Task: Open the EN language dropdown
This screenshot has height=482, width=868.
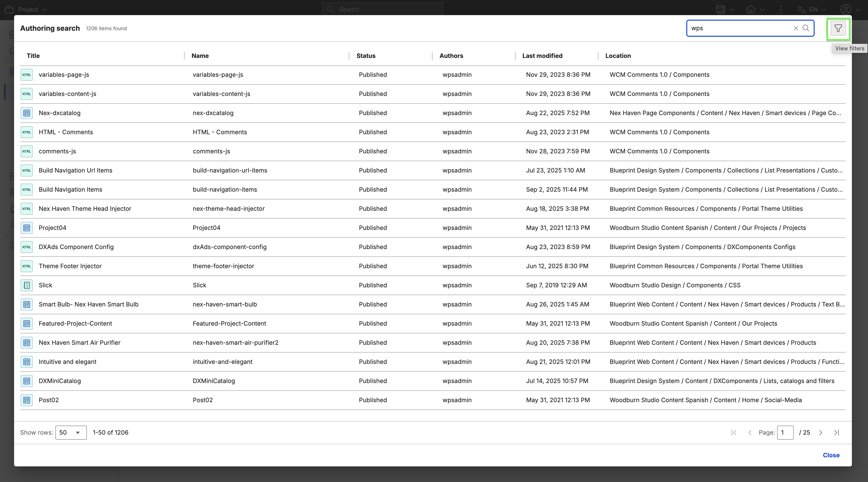Action: (817, 9)
